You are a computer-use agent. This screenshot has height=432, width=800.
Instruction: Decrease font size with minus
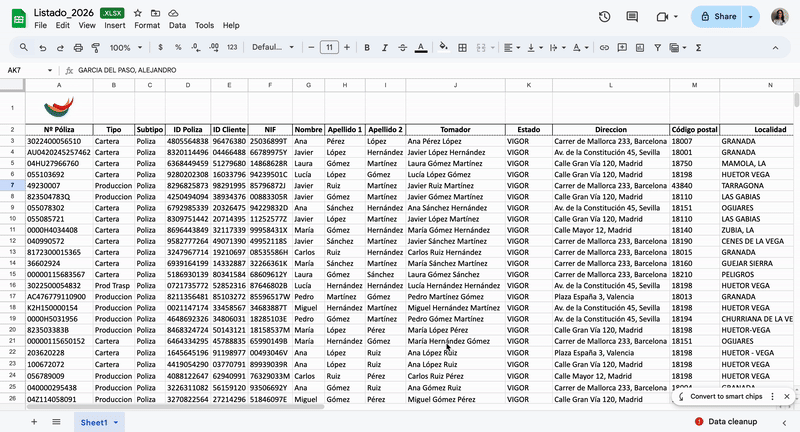pyautogui.click(x=311, y=47)
